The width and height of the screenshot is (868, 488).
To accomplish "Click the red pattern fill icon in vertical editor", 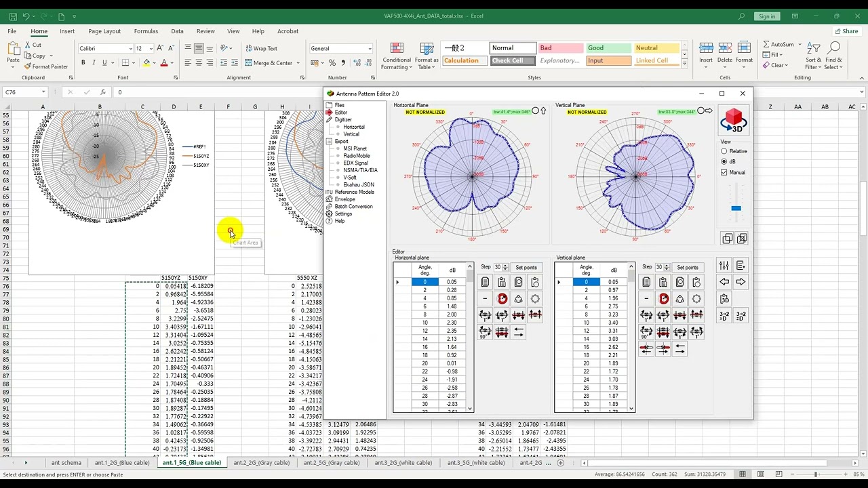I will pyautogui.click(x=663, y=298).
